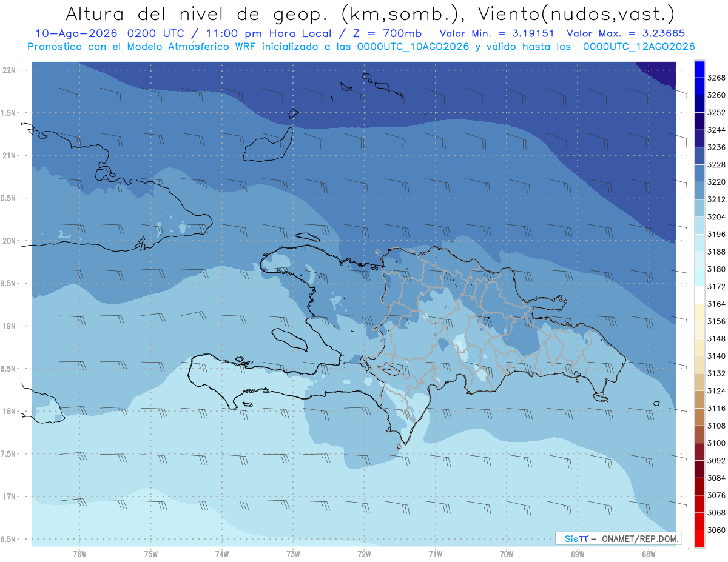Click the 3188 color scale value

coord(716,252)
